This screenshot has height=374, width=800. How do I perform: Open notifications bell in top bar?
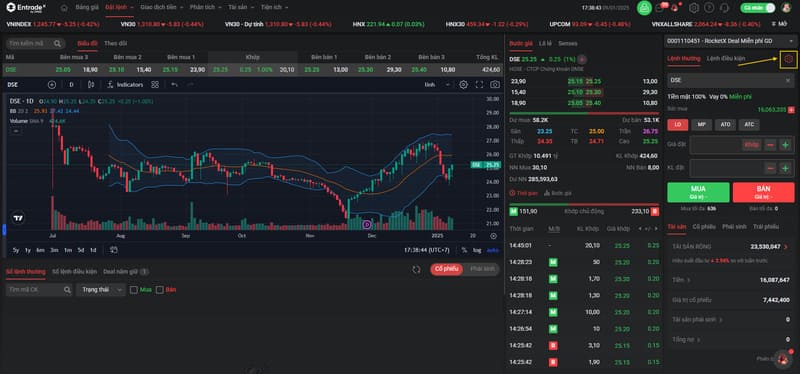(x=676, y=8)
